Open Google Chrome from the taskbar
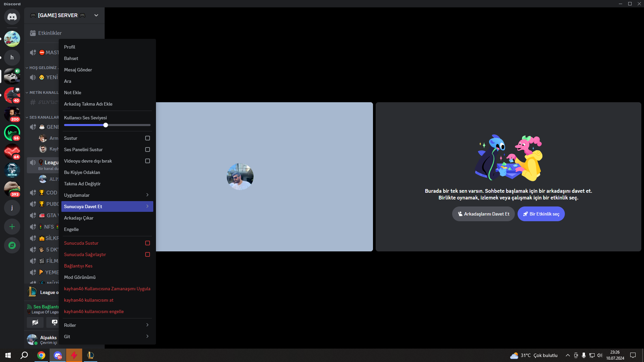Image resolution: width=644 pixels, height=362 pixels. coord(41,355)
